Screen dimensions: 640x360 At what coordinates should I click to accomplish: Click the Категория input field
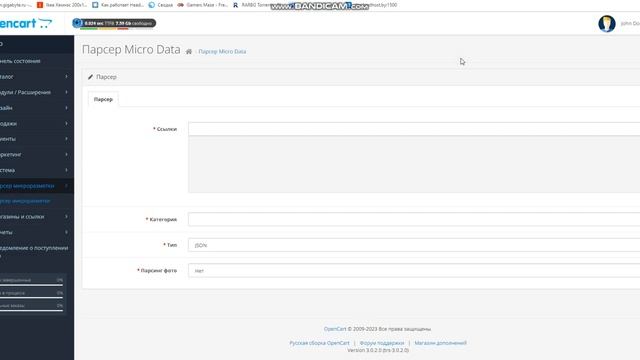[414, 219]
